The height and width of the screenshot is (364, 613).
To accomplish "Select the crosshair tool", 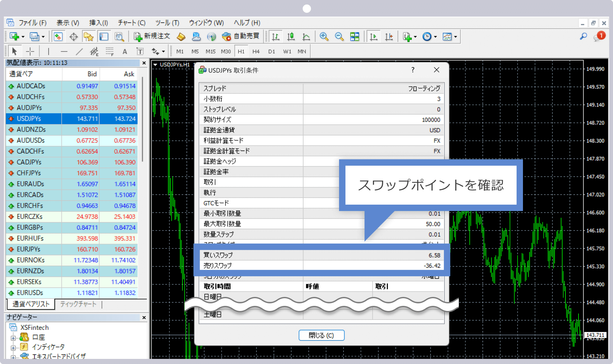I will pyautogui.click(x=30, y=51).
